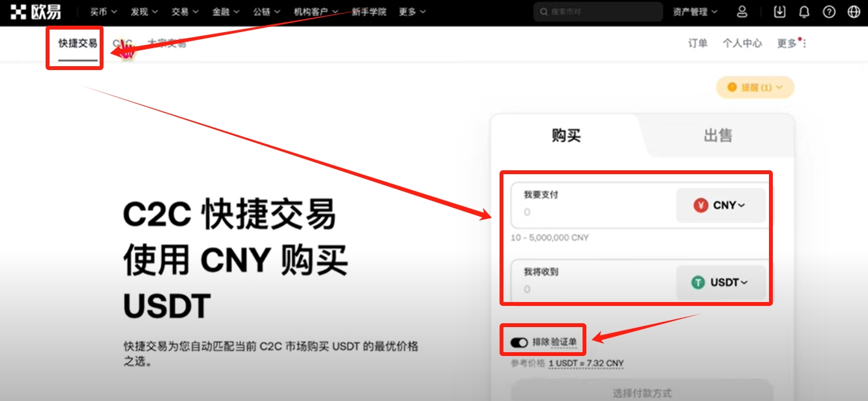Expand the USDT coin dropdown
The height and width of the screenshot is (401, 868).
721,283
